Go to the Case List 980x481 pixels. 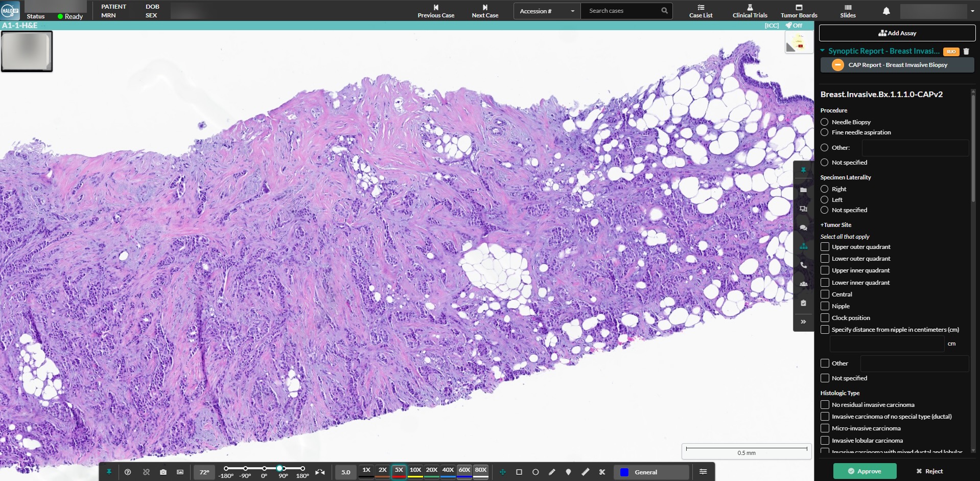[701, 11]
